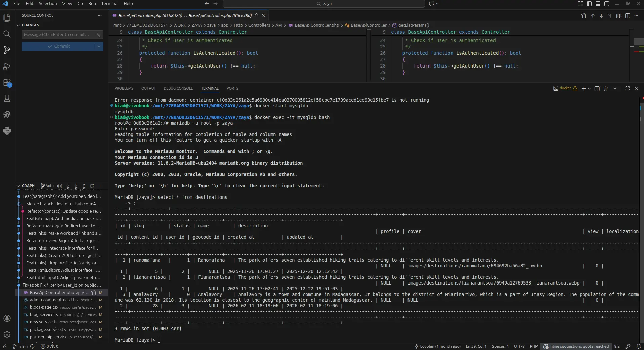Open the Testing flask icon view

7,98
